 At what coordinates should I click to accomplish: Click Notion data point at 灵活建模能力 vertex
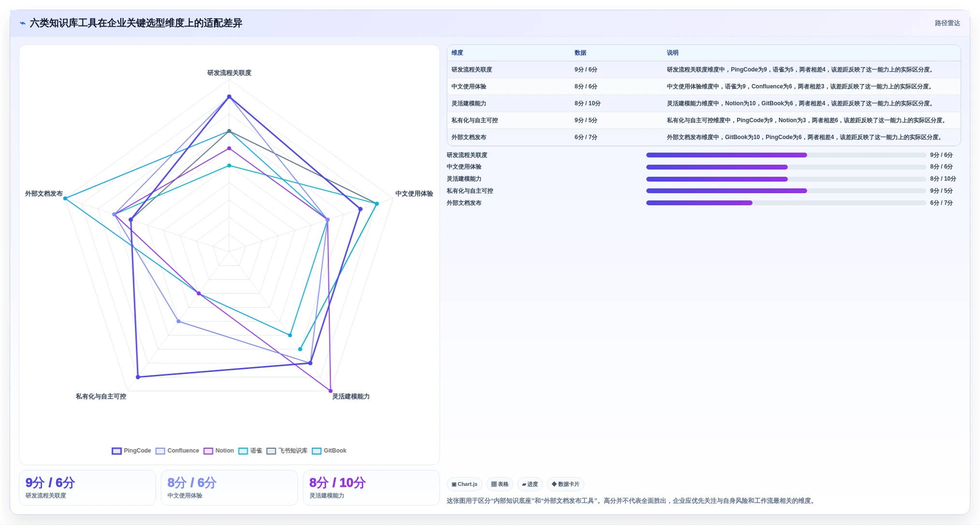[330, 391]
